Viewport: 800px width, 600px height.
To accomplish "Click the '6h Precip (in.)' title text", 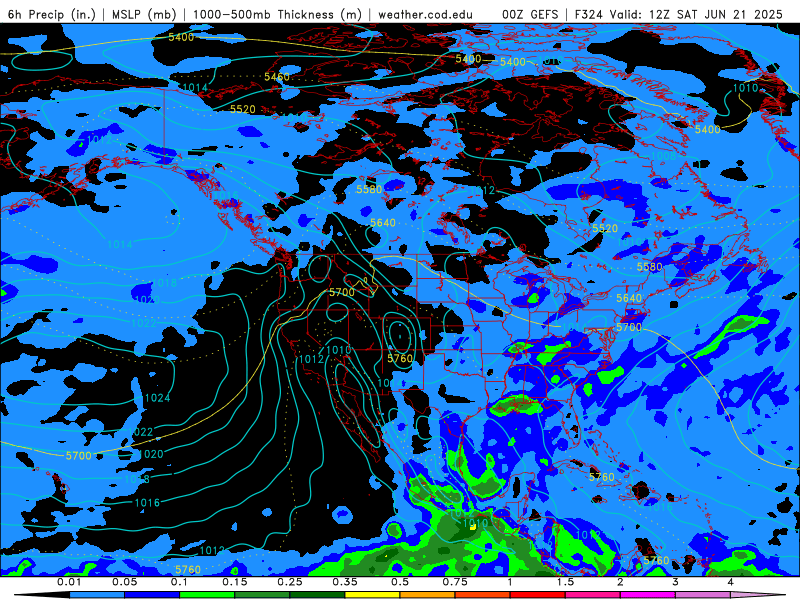I will coord(52,14).
